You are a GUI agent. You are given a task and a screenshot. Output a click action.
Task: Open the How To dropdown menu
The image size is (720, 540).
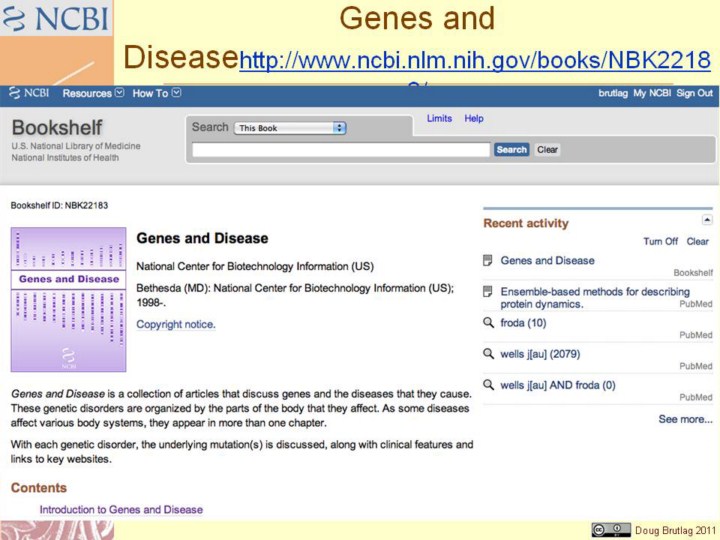coord(157,93)
